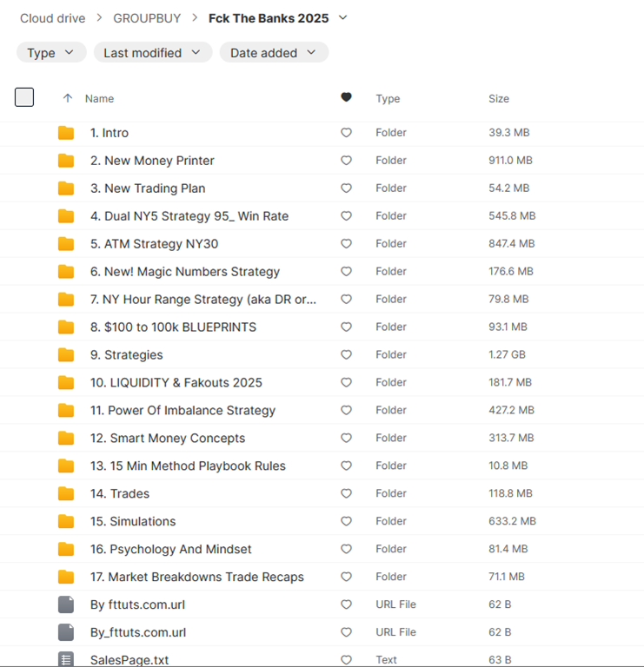Expand chevron next to Fck The Banks 2025
Viewport: 644px width, 667px height.
pyautogui.click(x=342, y=17)
